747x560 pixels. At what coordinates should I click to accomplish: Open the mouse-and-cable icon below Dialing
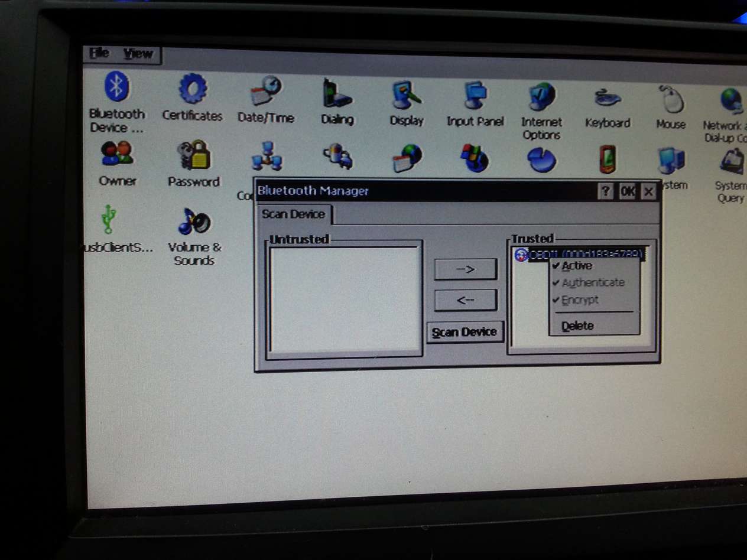(x=337, y=156)
